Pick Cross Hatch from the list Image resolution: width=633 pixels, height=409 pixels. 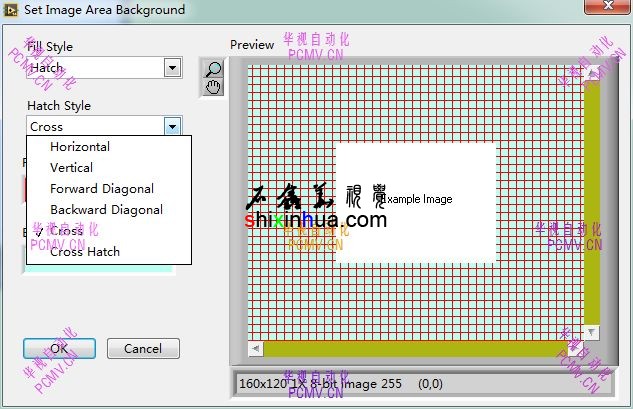[85, 252]
